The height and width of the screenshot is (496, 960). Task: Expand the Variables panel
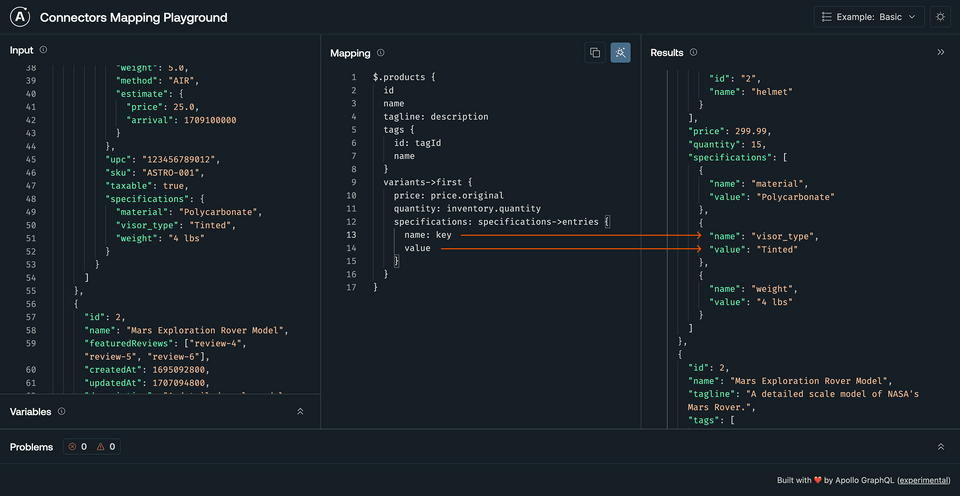click(300, 411)
